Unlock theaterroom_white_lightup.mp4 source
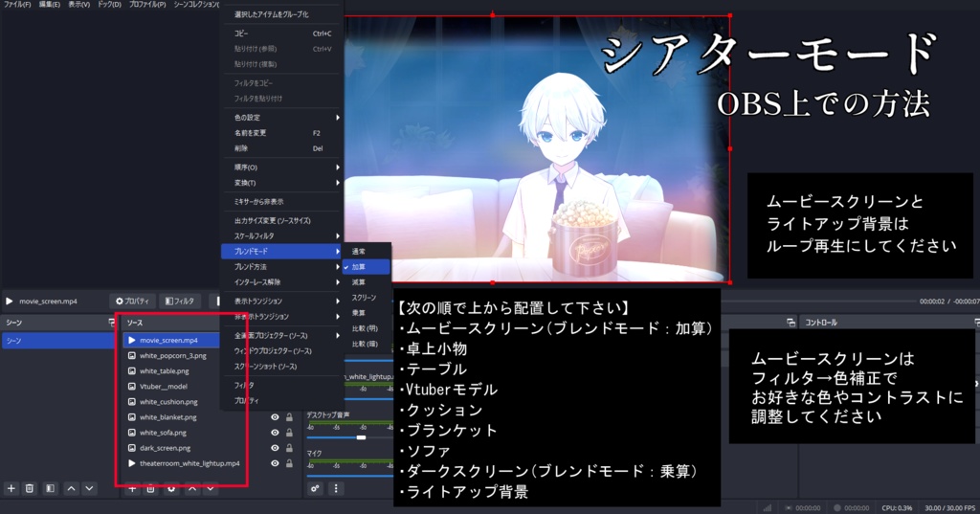Viewport: 980px width, 514px height. point(289,464)
